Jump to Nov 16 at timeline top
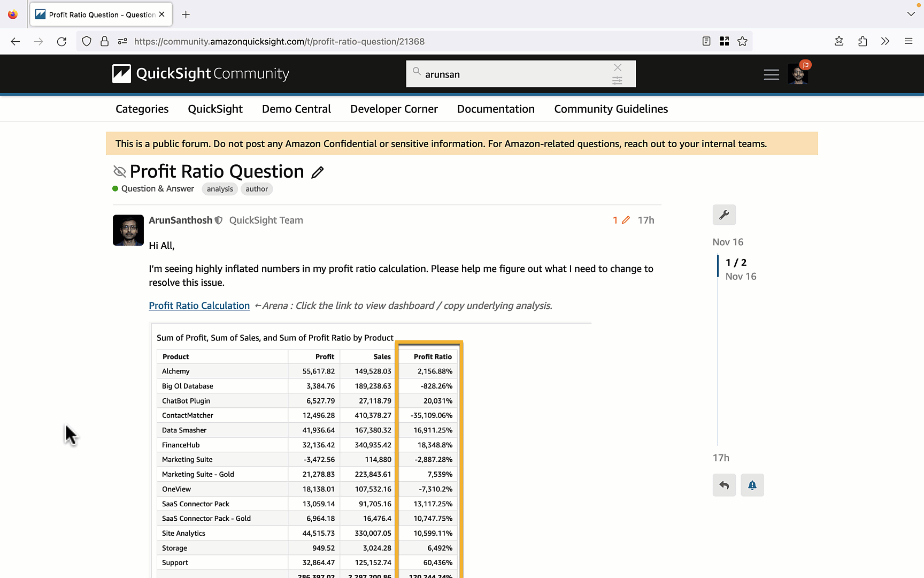 pos(728,242)
